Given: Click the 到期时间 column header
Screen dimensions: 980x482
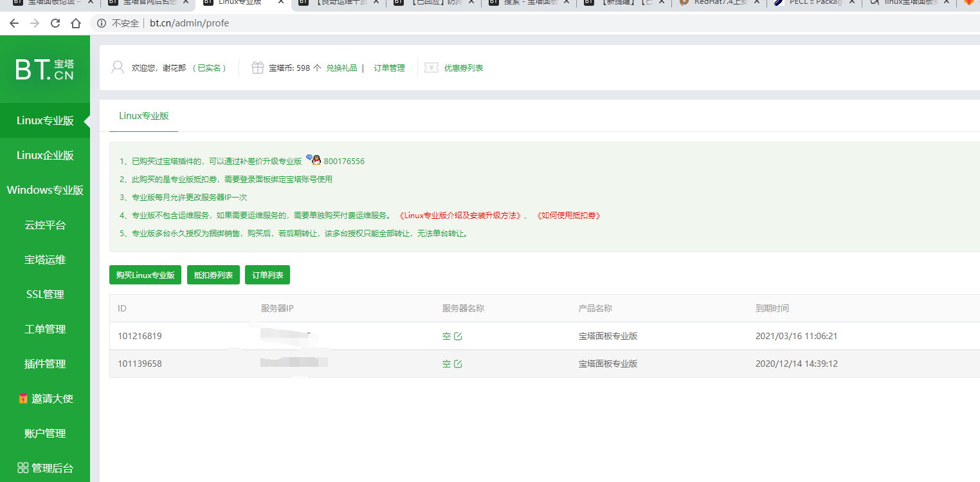Looking at the screenshot, I should click(772, 309).
